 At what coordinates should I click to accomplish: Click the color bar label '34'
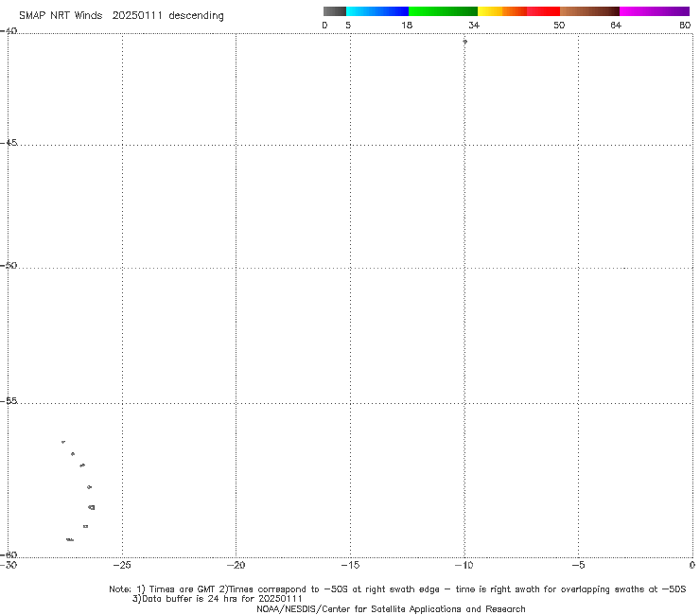click(474, 26)
